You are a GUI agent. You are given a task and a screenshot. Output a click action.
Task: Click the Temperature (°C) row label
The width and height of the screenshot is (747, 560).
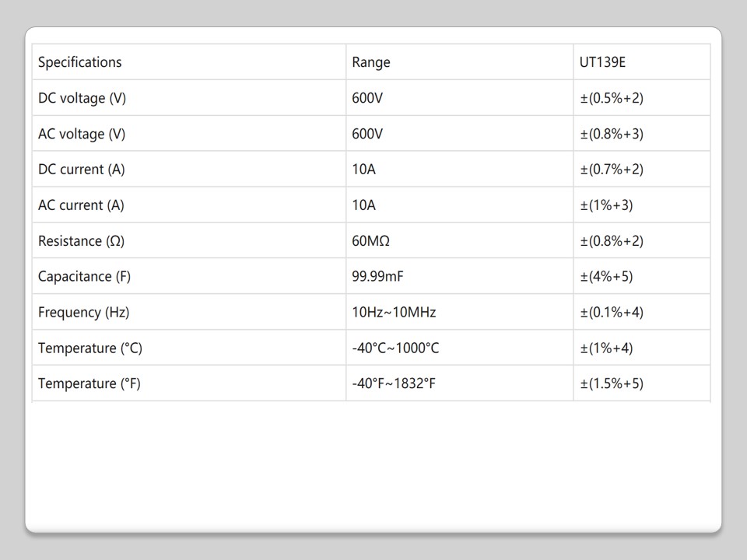pyautogui.click(x=89, y=348)
